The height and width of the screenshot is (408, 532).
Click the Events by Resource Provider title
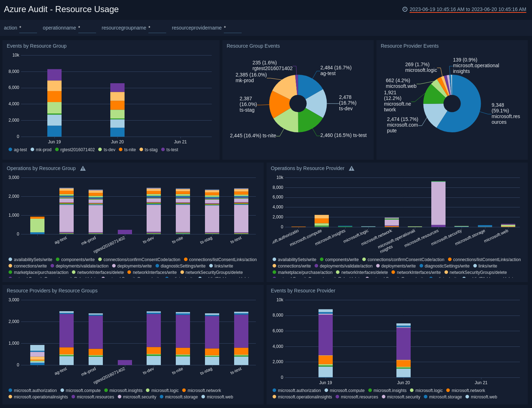coord(303,291)
